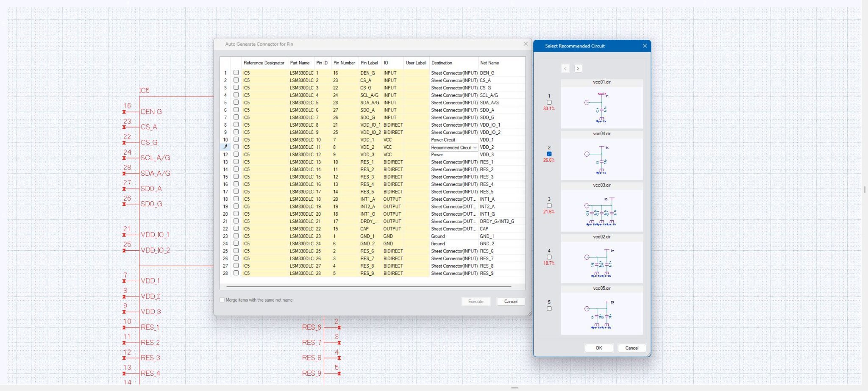
Task: Click the Reference Designator column header
Action: click(264, 63)
